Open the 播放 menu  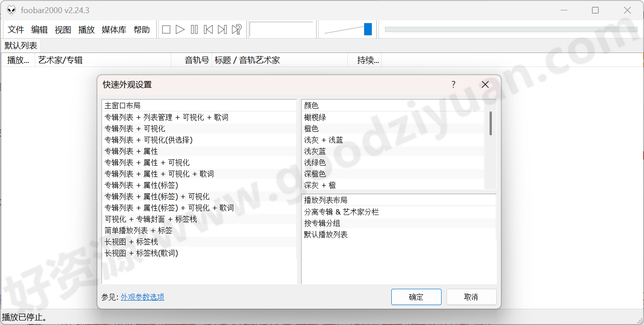tap(87, 29)
